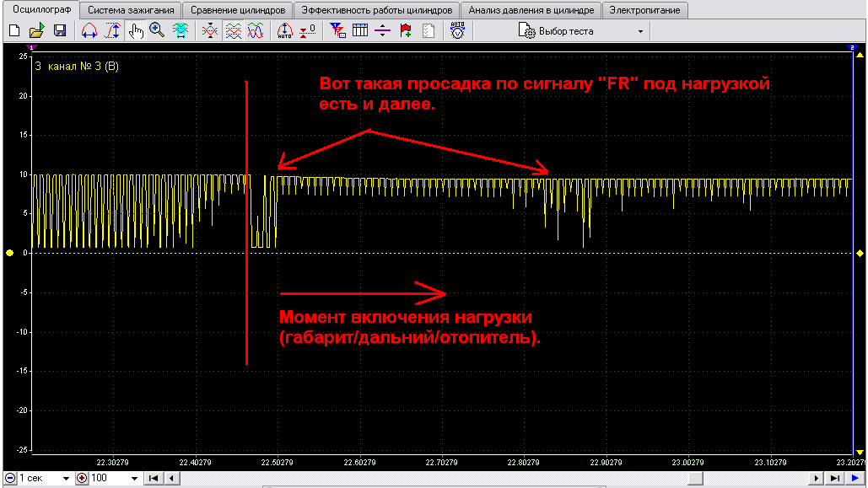This screenshot has height=488, width=868.
Task: Click the greyed checklist report icon
Action: (x=429, y=30)
